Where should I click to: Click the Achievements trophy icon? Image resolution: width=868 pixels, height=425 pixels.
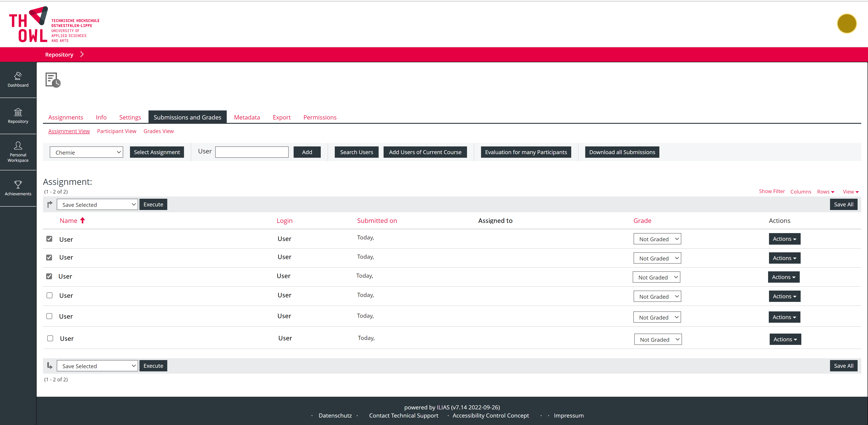click(18, 184)
